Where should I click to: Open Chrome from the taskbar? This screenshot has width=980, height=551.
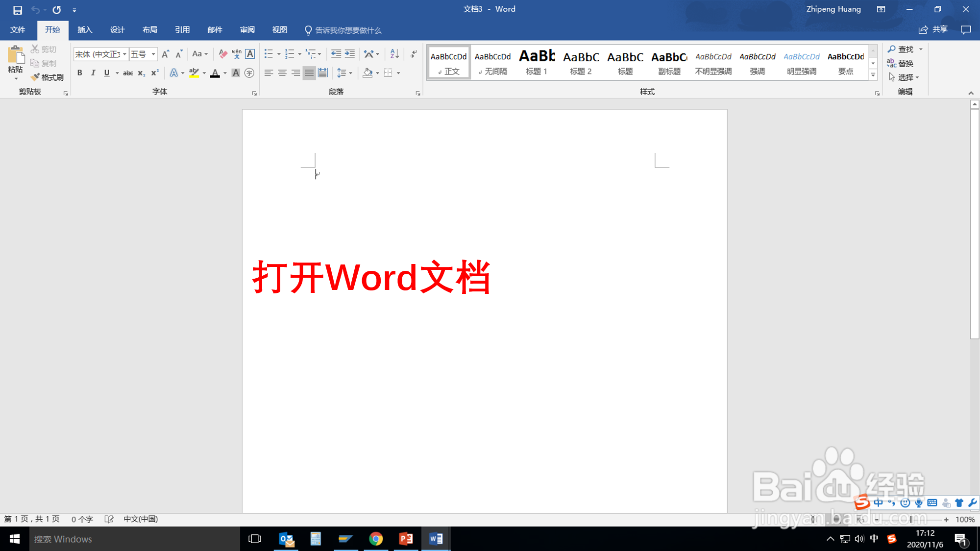click(x=376, y=539)
